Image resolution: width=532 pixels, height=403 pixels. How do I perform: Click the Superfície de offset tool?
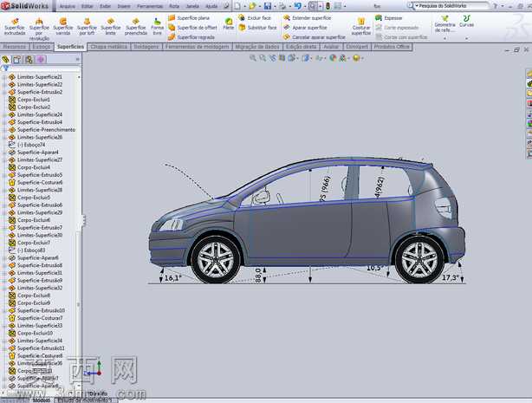tap(192, 28)
